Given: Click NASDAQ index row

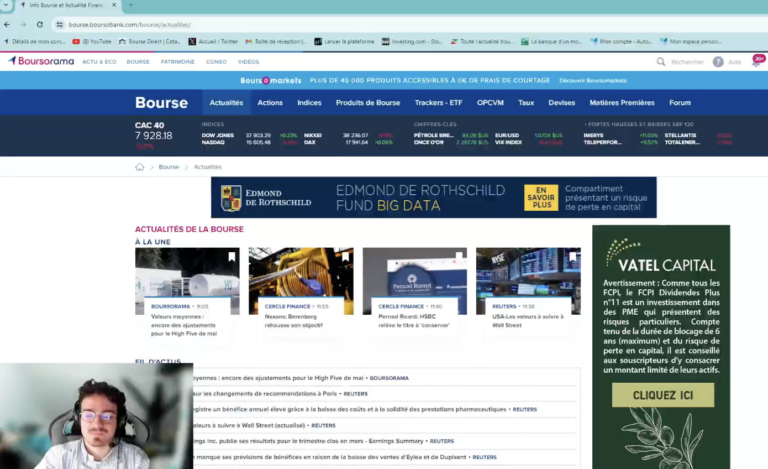Looking at the screenshot, I should [x=249, y=142].
